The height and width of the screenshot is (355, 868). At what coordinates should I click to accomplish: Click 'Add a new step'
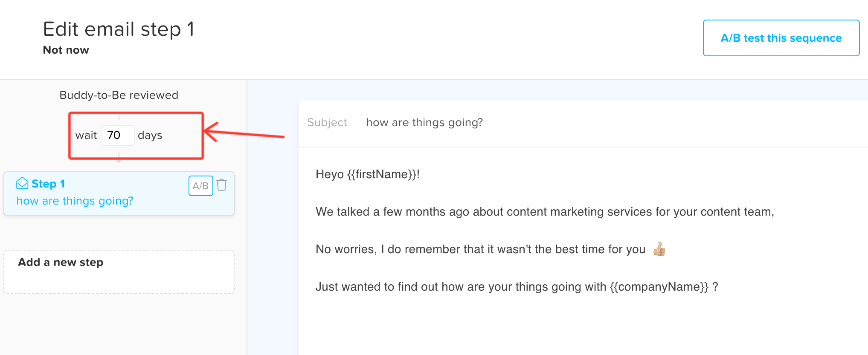61,263
